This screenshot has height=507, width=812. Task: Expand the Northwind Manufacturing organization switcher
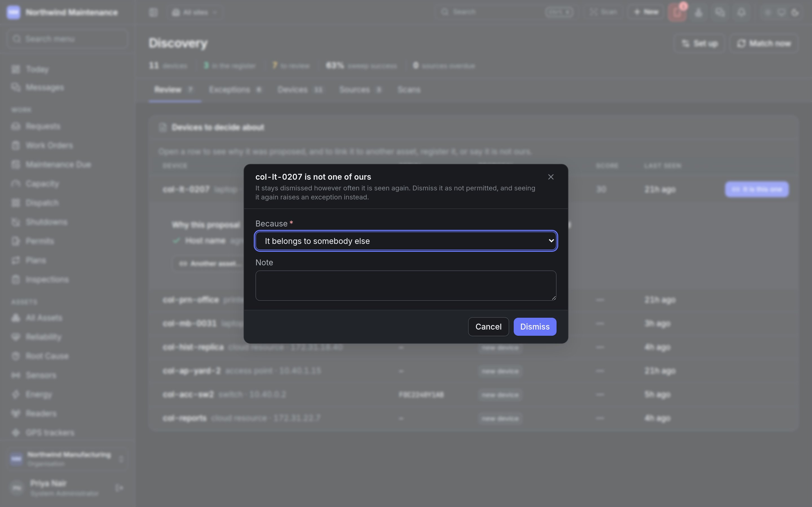point(67,459)
